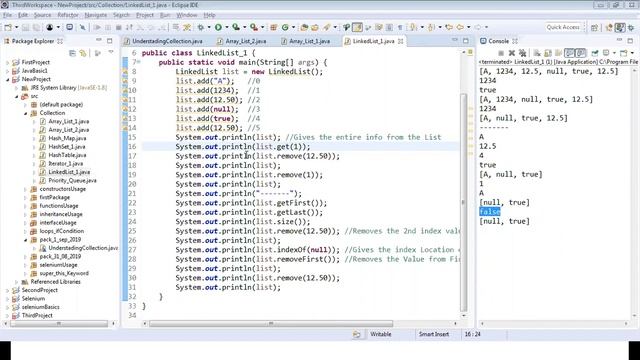Click the Open Type toolbar icon

click(304, 27)
